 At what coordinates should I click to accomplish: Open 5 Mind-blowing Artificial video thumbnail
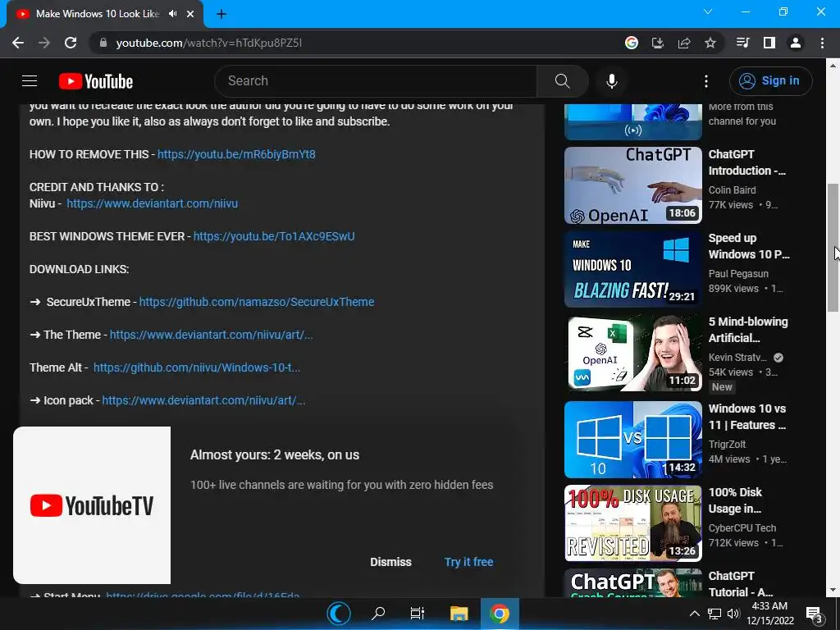pyautogui.click(x=632, y=353)
